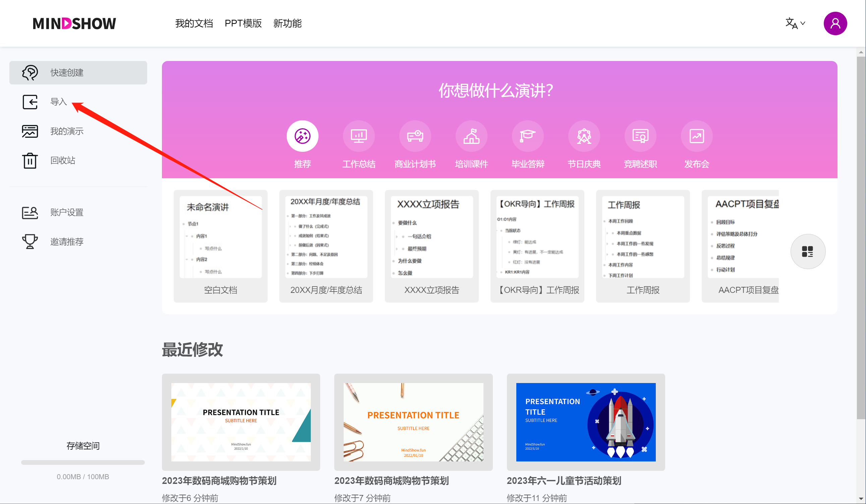The image size is (866, 504).
Task: Open the PPT模版 menu
Action: [243, 23]
